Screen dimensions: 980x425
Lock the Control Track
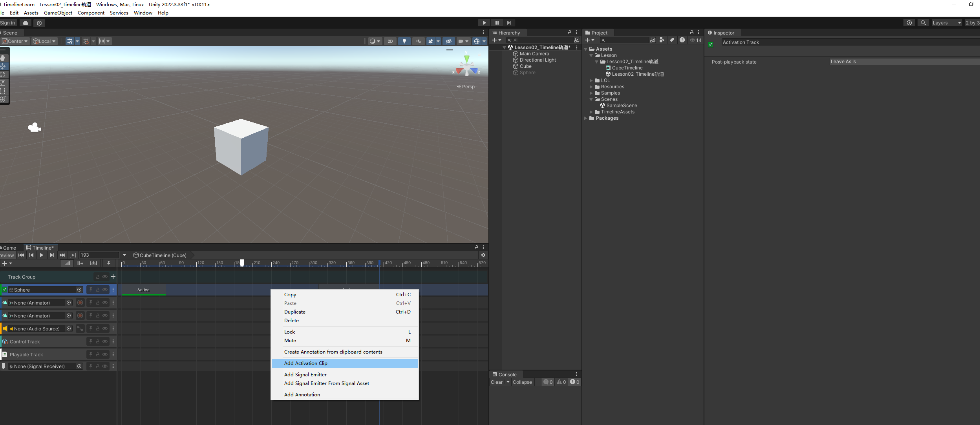[98, 341]
